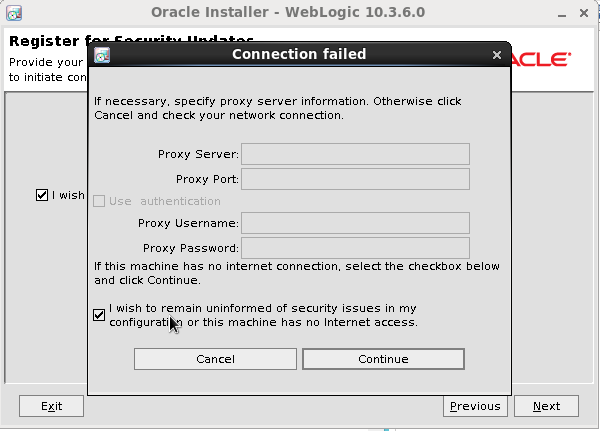Viewport: 600px width, 431px height.
Task: Advance with the Next button
Action: (x=546, y=406)
